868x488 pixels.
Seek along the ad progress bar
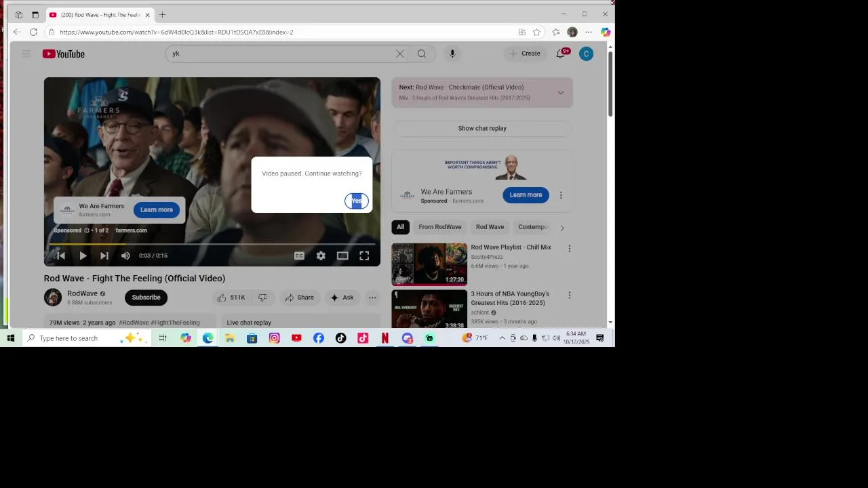click(212, 244)
